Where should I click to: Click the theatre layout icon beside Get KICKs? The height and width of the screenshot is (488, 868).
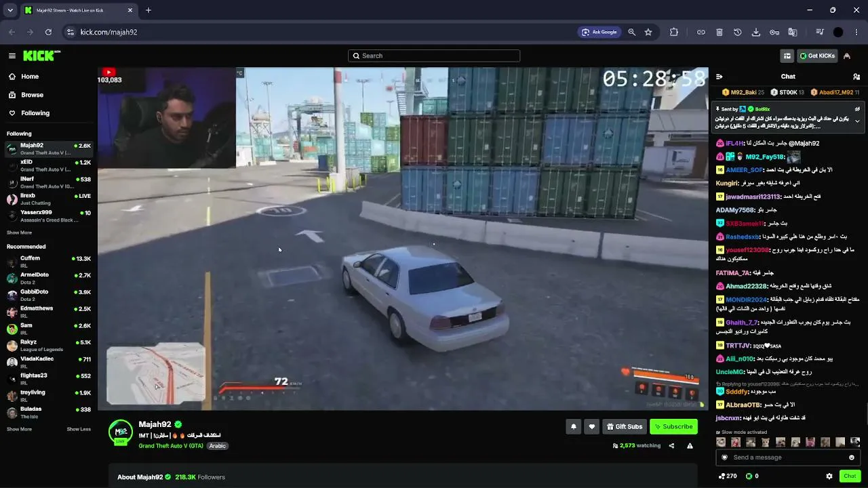pyautogui.click(x=787, y=56)
